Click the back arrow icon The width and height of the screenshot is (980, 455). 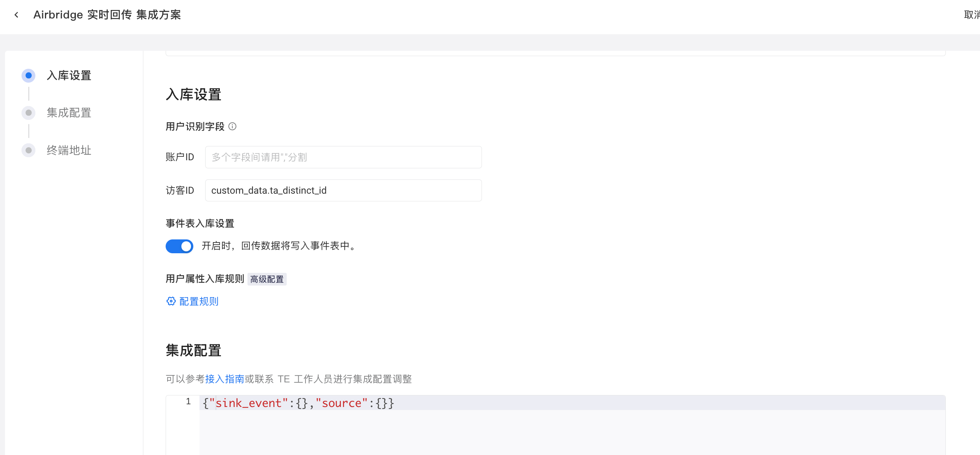[16, 15]
